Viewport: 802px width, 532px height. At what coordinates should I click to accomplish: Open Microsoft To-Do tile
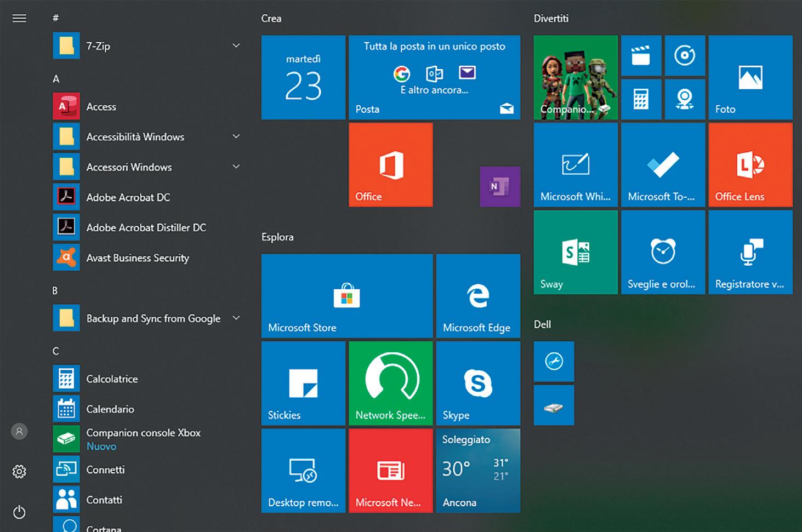point(663,164)
